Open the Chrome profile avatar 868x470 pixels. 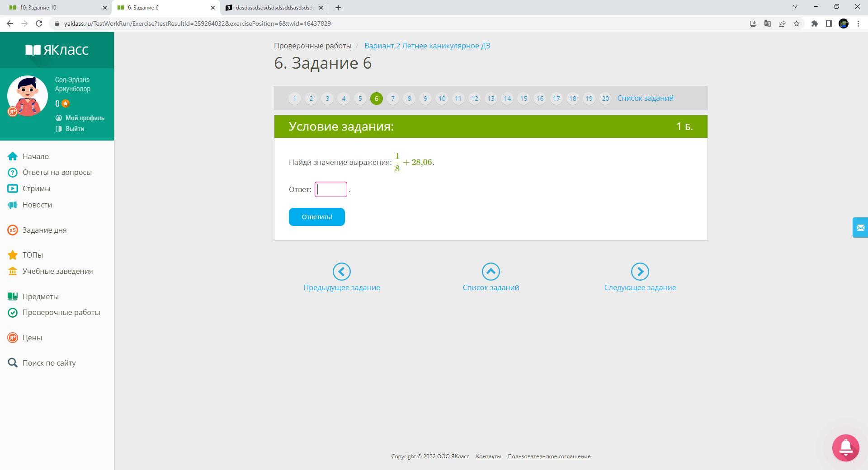844,23
